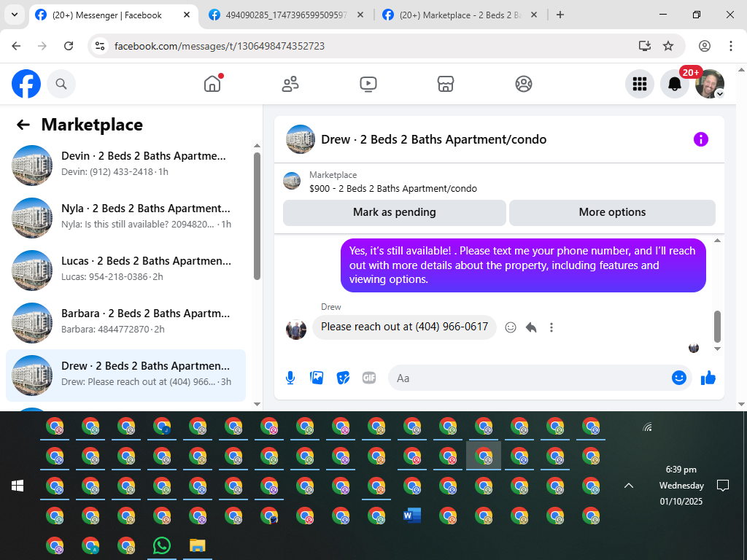This screenshot has width=747, height=560.
Task: Show hidden tray icons chevron
Action: tap(629, 486)
